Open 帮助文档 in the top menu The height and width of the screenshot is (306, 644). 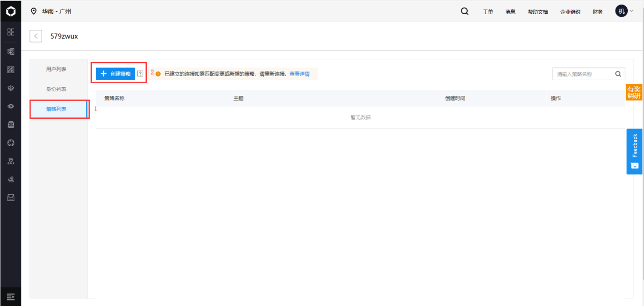click(x=538, y=12)
